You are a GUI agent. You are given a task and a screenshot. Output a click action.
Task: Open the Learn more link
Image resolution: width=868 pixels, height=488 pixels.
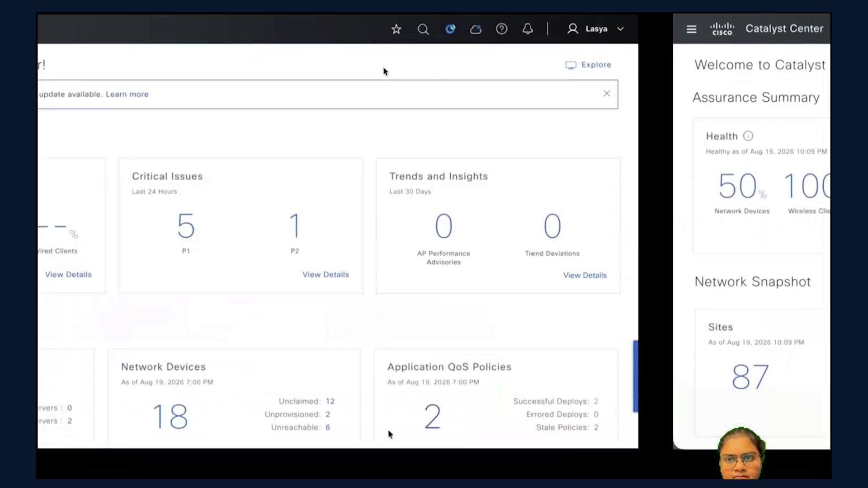coord(127,94)
